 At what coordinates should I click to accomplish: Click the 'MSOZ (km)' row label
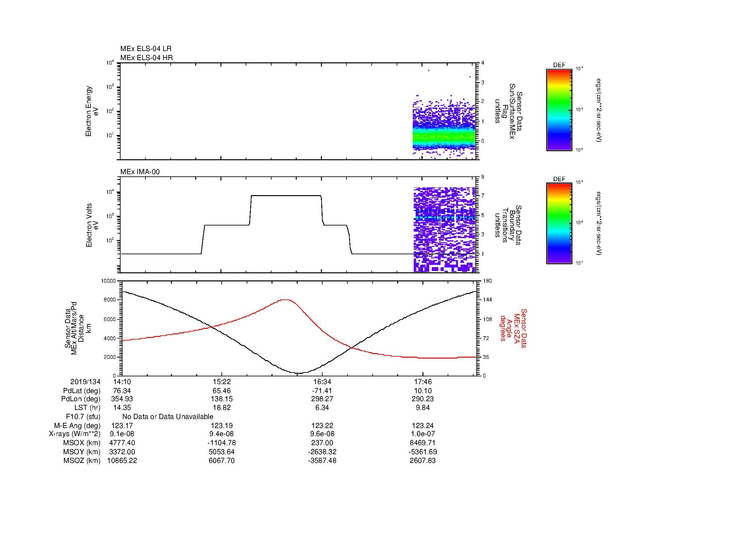tap(82, 461)
